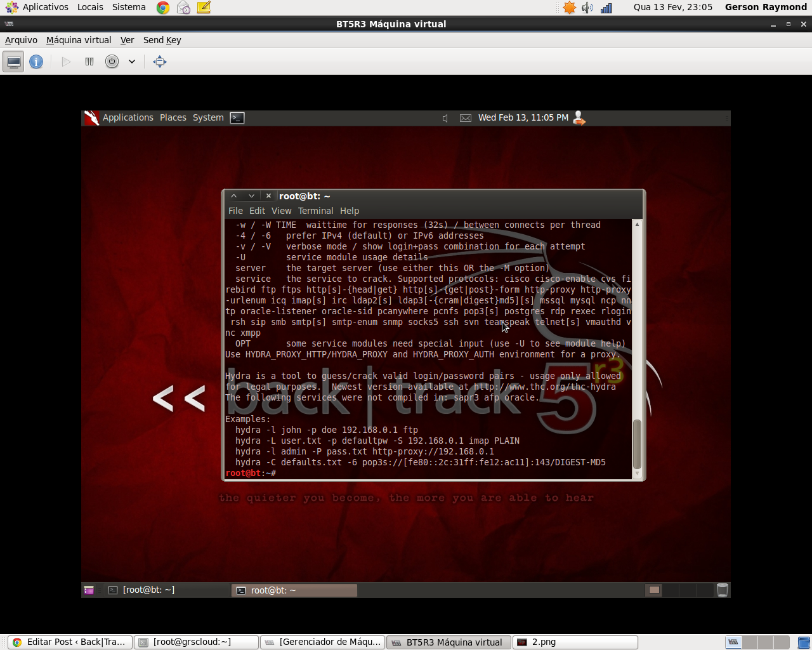Screen dimensions: 812x650
Task: Switch to Gerenciador de Máquinas taskbar window
Action: tap(322, 642)
